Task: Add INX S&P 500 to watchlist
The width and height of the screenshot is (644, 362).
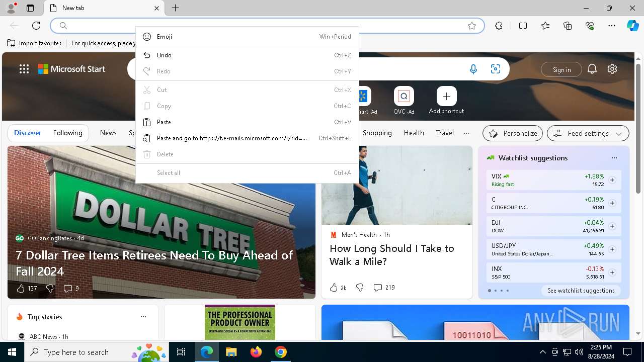Action: pos(612,273)
